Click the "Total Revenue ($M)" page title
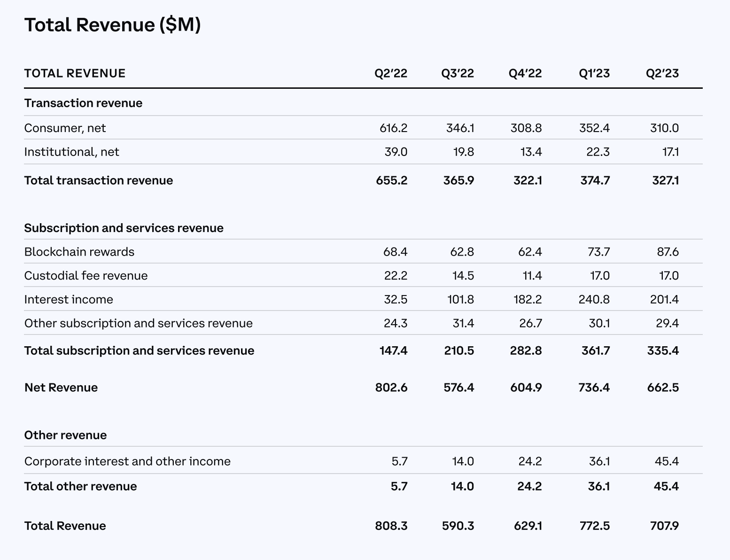 pyautogui.click(x=112, y=25)
